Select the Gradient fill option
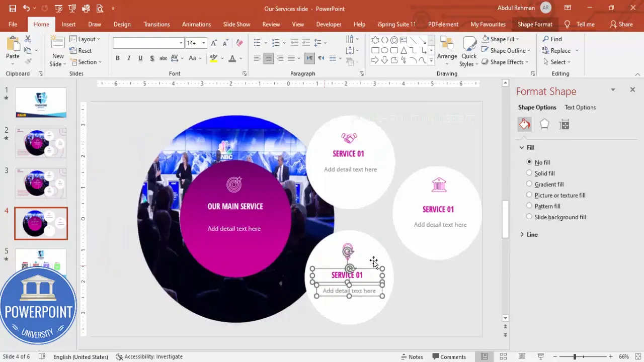 coord(529,184)
